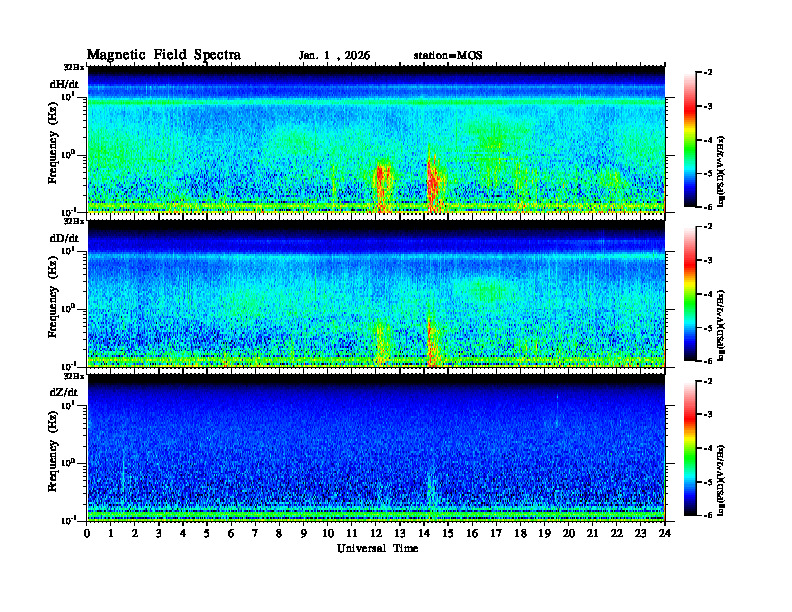The height and width of the screenshot is (612, 792).
Task: Click the -4 tick on dZ/dt color bar
Action: coord(707,448)
